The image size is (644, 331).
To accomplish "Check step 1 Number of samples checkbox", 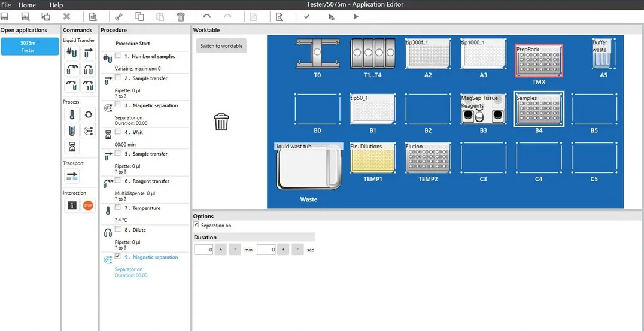I will (118, 56).
